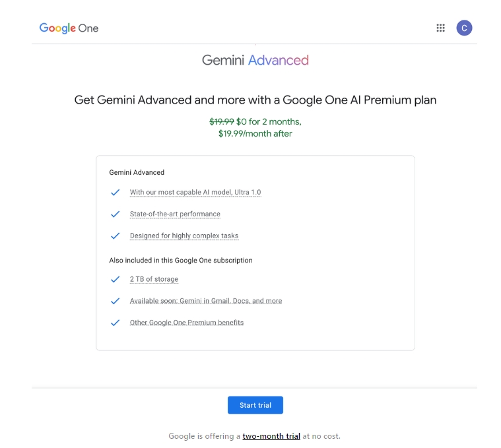Open the account avatar labeled C
This screenshot has width=501, height=448.
point(464,28)
